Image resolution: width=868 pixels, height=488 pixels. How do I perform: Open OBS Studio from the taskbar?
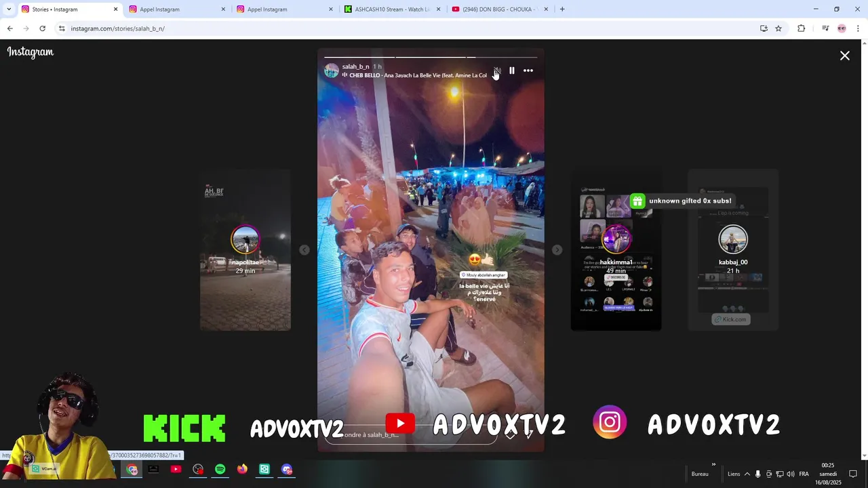(x=198, y=469)
